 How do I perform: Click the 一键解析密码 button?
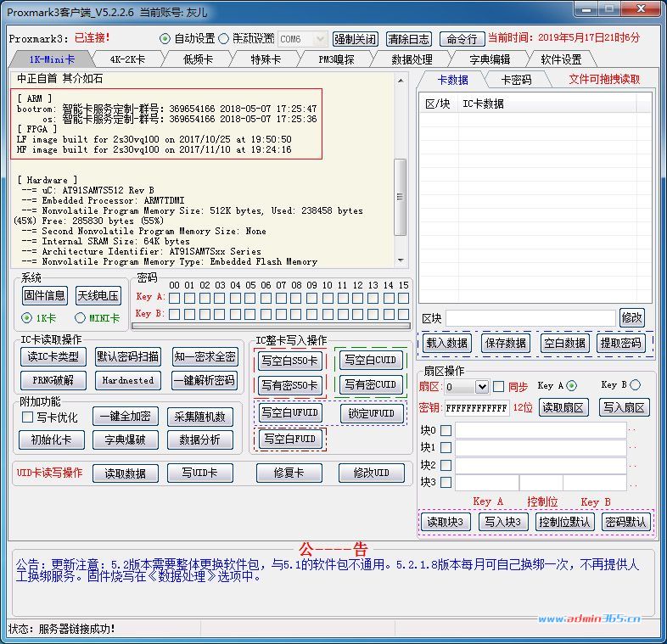[205, 380]
